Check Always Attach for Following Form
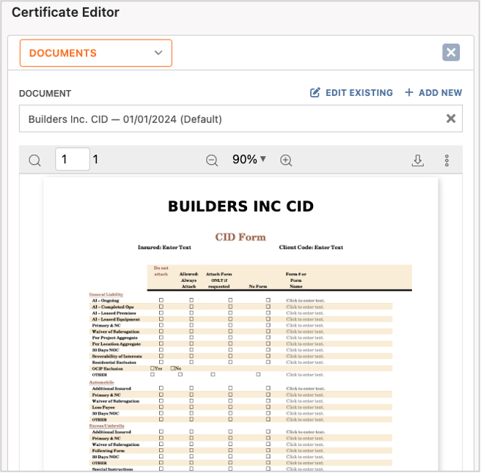Viewport: 481px width, 473px height. pos(191,450)
